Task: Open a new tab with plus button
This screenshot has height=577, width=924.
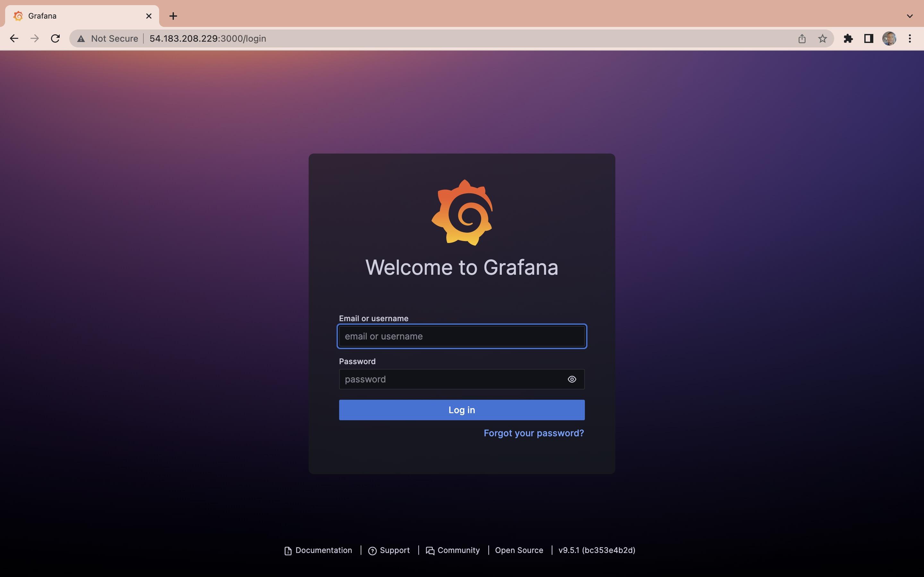Action: (173, 16)
